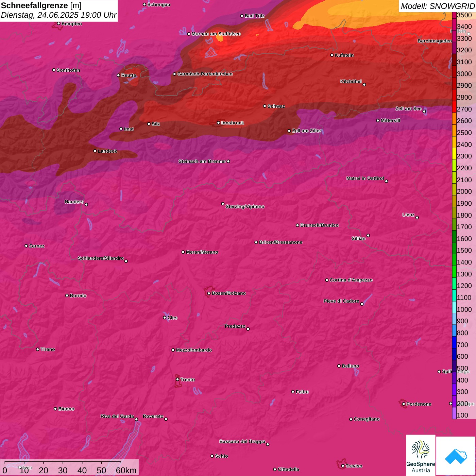The height and width of the screenshot is (476, 476).
Task: Click the Predazzo label
Action: pos(235,326)
